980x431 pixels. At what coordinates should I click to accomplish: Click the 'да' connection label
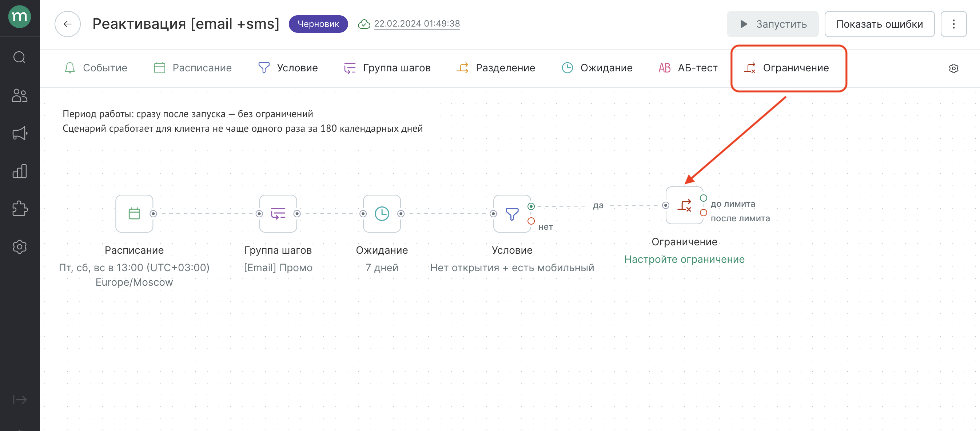point(598,206)
